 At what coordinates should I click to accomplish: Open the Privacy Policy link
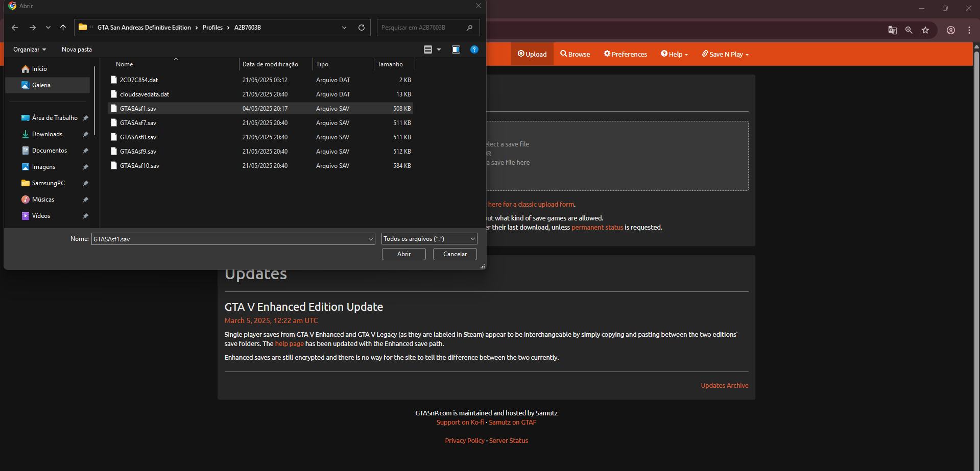[x=465, y=441]
